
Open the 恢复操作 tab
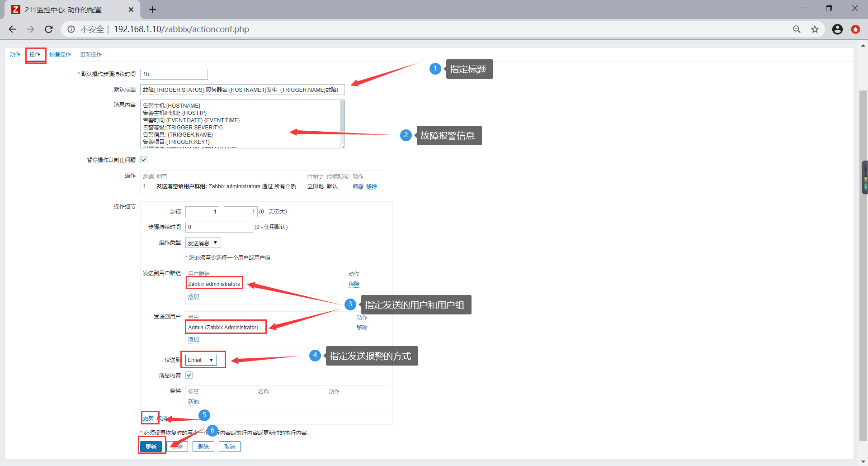pyautogui.click(x=60, y=55)
